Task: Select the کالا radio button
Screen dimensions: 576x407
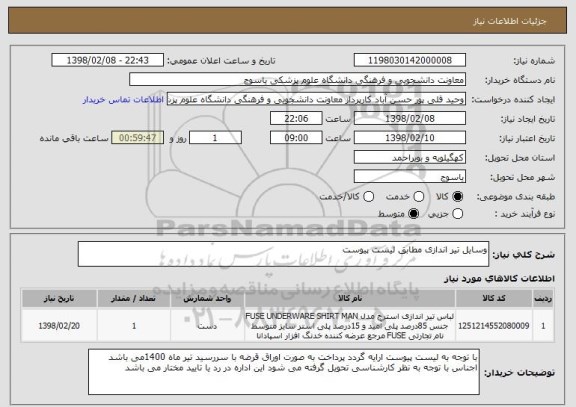Action: (x=457, y=197)
